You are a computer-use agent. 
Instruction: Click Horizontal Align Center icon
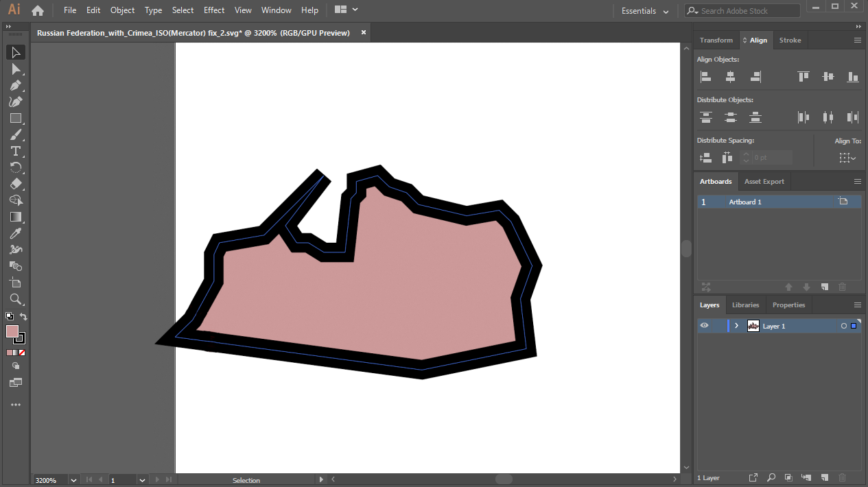(x=730, y=77)
